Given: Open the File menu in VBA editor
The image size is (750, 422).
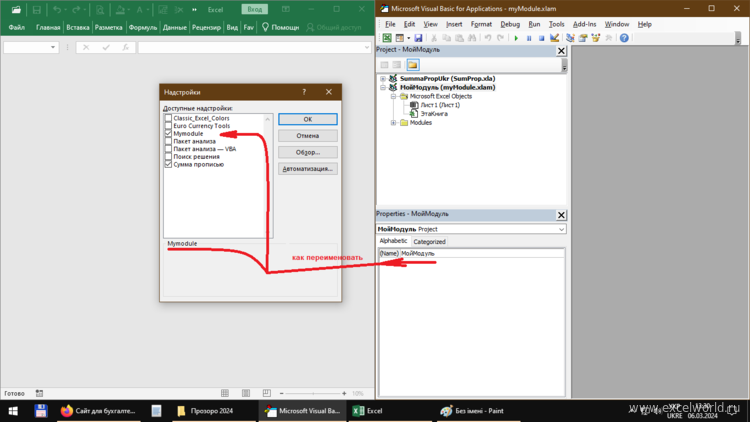Looking at the screenshot, I should coord(390,24).
